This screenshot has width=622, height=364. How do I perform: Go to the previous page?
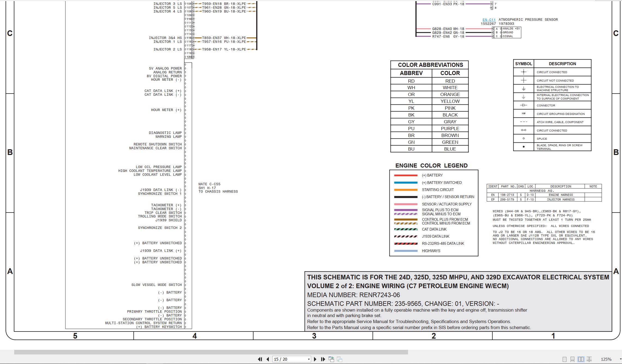coord(268,359)
